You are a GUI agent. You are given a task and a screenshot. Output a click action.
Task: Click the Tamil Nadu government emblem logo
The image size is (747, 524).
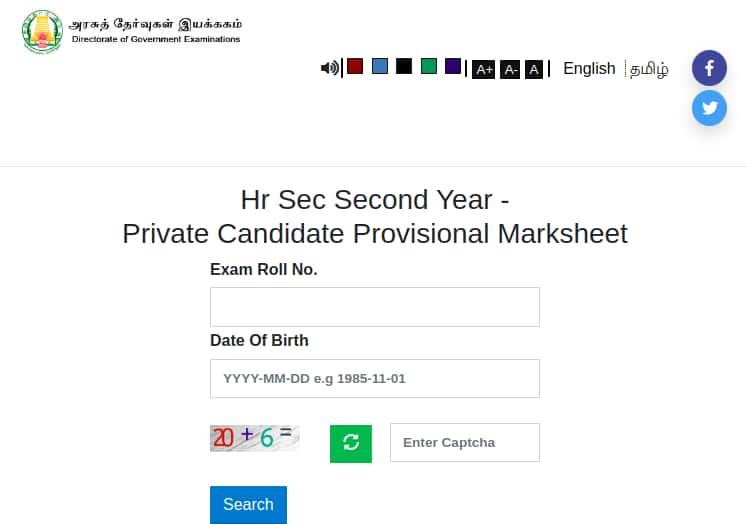[x=41, y=31]
